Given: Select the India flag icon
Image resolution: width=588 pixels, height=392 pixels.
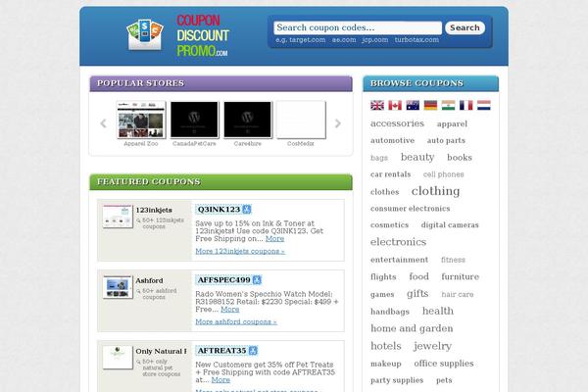Looking at the screenshot, I should click(x=448, y=106).
